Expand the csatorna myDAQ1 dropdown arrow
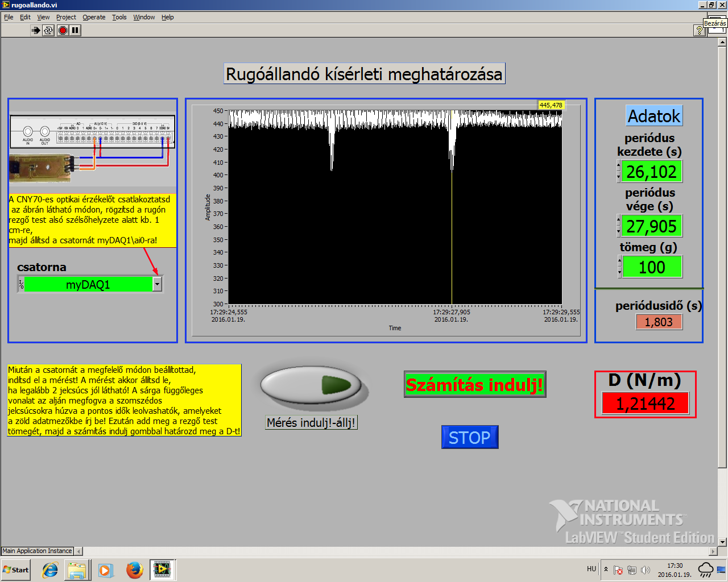The height and width of the screenshot is (582, 728). [158, 284]
